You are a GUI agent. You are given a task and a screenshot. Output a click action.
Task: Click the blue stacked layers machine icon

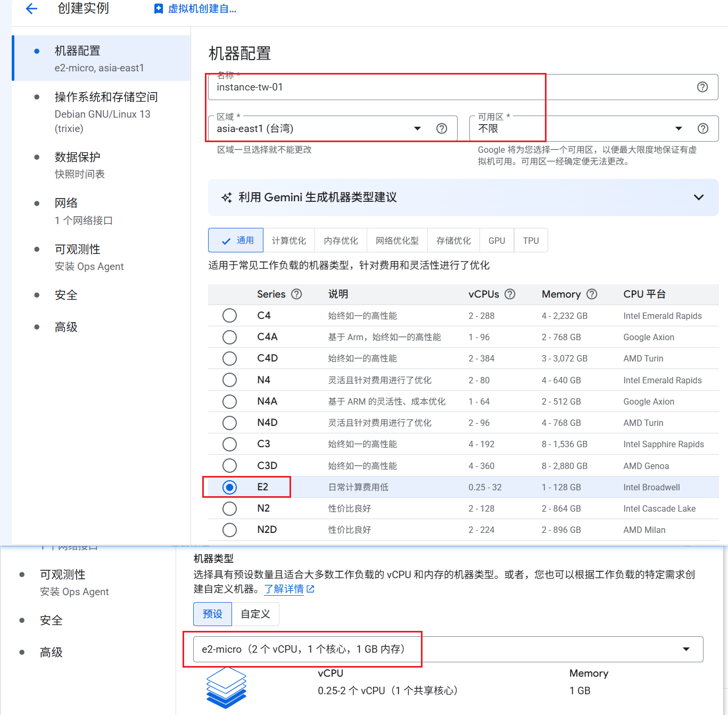pos(227,687)
